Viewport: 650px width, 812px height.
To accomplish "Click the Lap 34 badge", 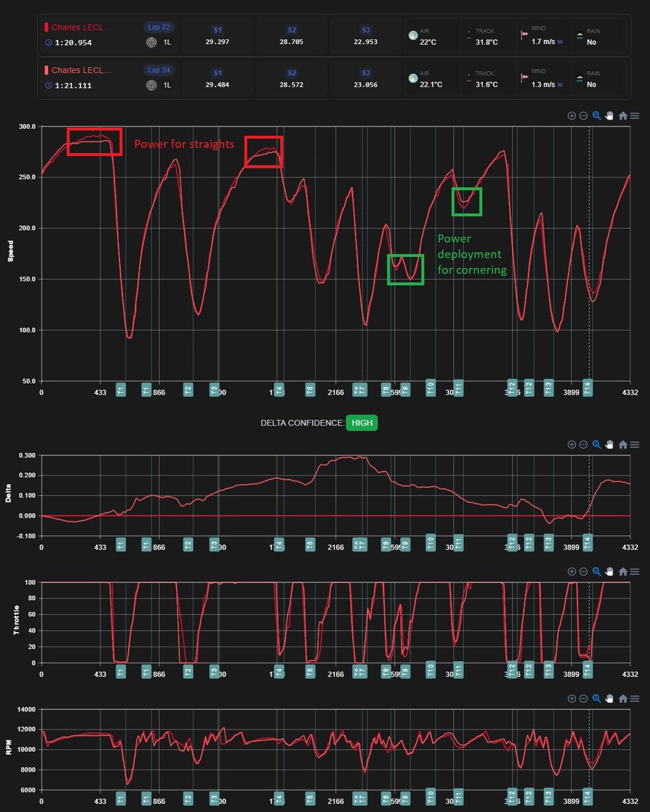I will coord(159,70).
